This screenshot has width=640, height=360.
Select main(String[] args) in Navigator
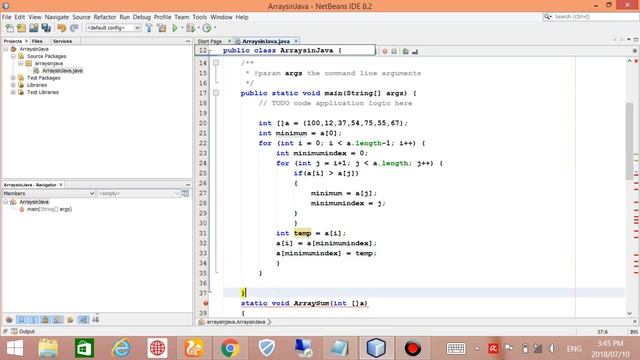(49, 209)
